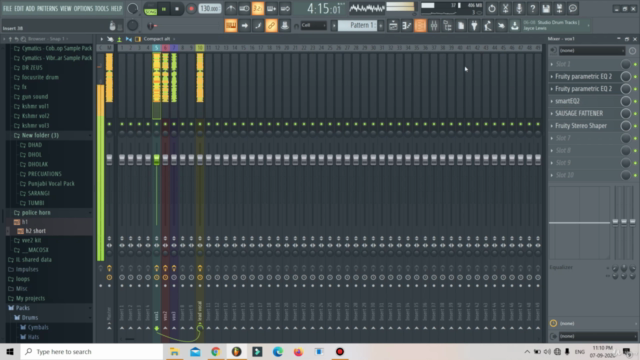
Task: Toggle the countdown before recording icon
Action: pos(258,9)
